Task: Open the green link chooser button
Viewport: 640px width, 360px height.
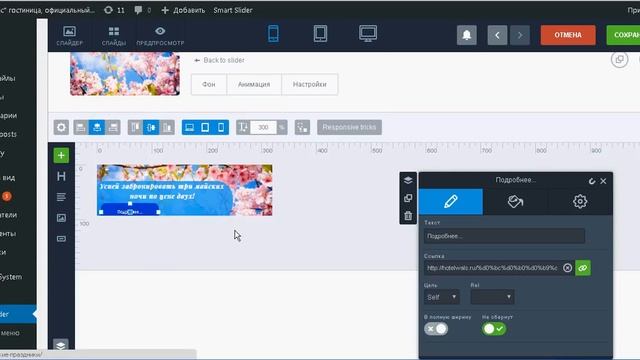Action: coord(583,268)
